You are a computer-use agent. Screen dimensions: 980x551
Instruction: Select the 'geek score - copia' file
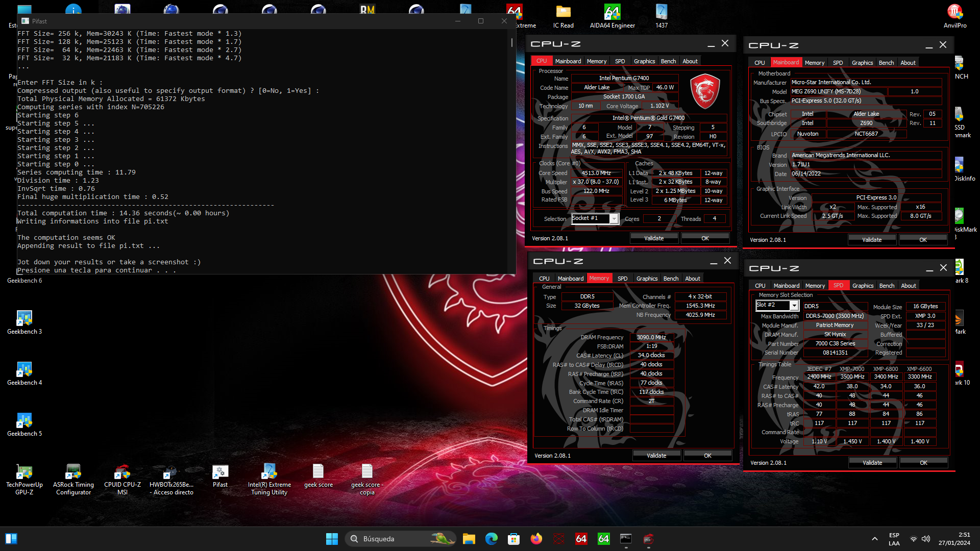coord(367,480)
